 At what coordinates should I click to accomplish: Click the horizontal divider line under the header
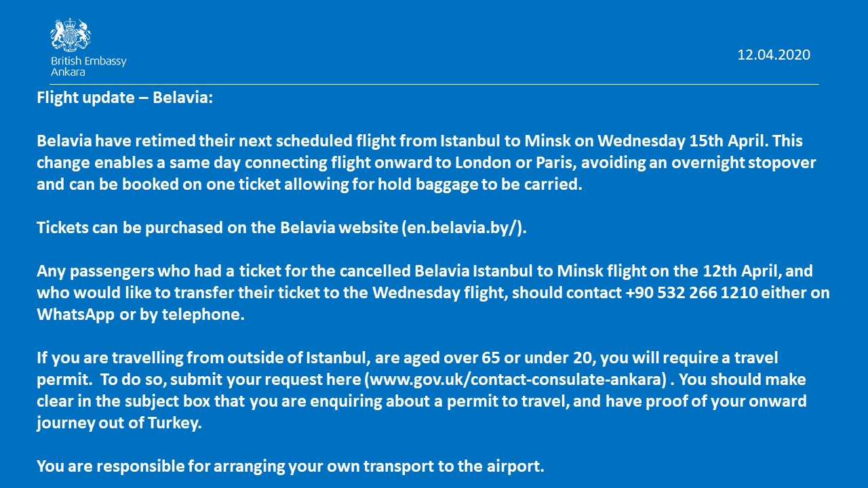click(x=428, y=84)
